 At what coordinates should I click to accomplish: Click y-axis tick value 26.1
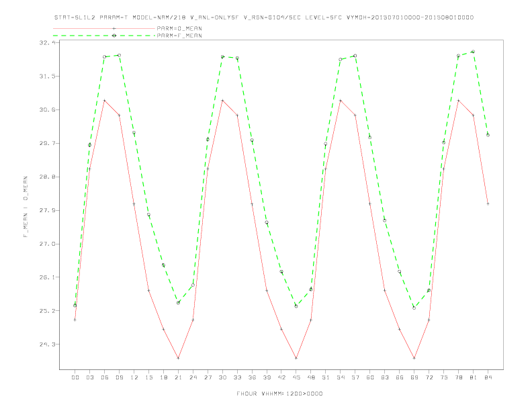pos(46,277)
